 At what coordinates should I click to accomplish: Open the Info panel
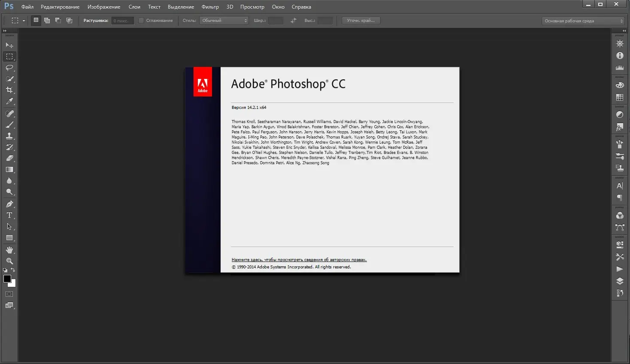pos(620,55)
